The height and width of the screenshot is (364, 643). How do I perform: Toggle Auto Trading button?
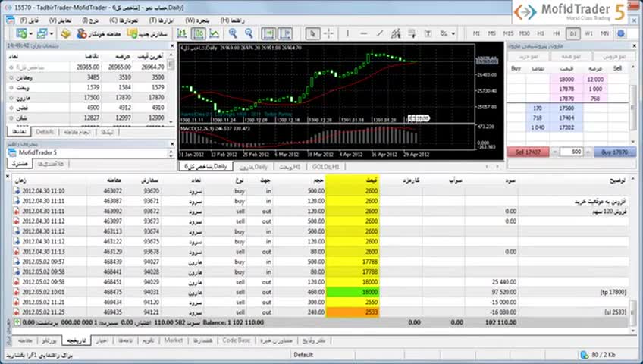click(99, 33)
